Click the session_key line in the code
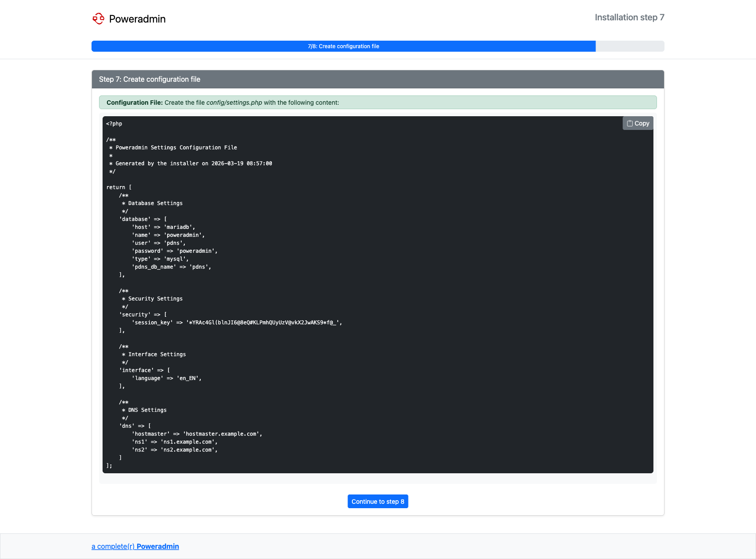Image resolution: width=756 pixels, height=559 pixels. pos(237,323)
